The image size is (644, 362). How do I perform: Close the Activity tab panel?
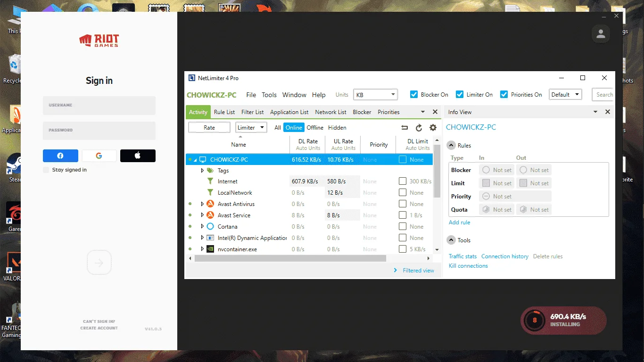[435, 112]
